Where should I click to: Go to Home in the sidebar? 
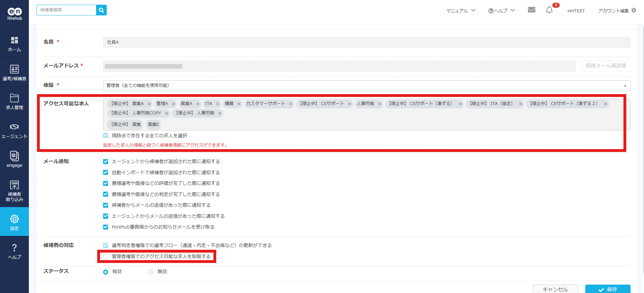click(14, 44)
